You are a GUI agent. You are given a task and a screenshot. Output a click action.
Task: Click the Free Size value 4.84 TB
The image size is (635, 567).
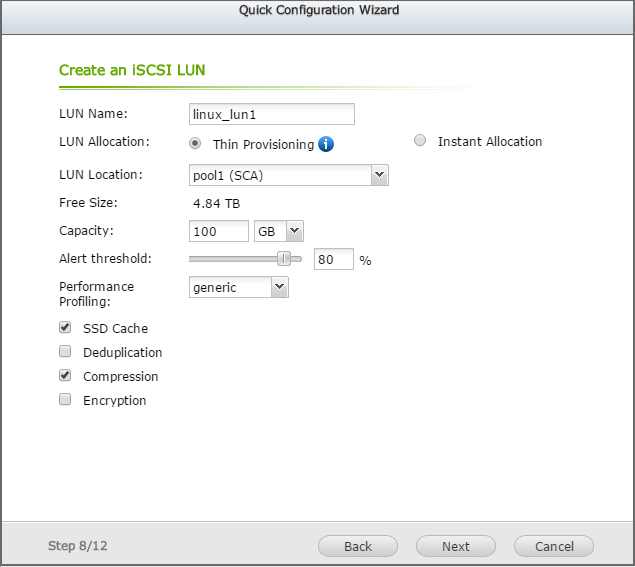(x=216, y=203)
